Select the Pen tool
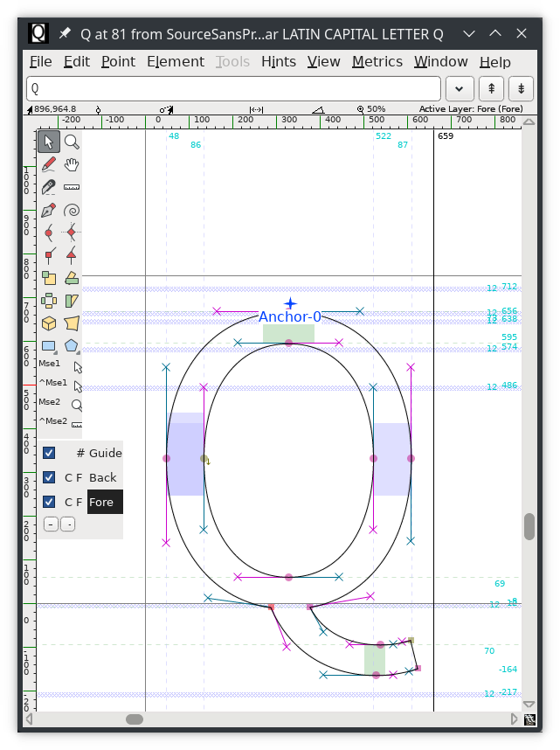Screen dimensions: 560x750 tap(49, 210)
